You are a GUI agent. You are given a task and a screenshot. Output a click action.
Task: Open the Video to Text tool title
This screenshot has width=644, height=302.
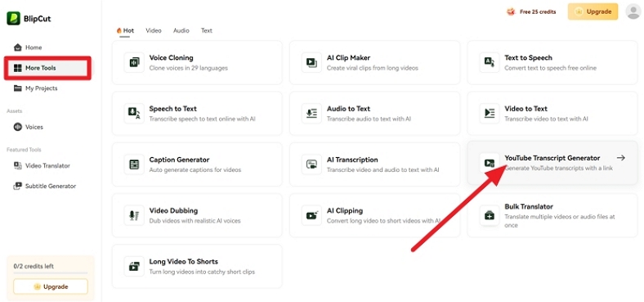point(525,109)
